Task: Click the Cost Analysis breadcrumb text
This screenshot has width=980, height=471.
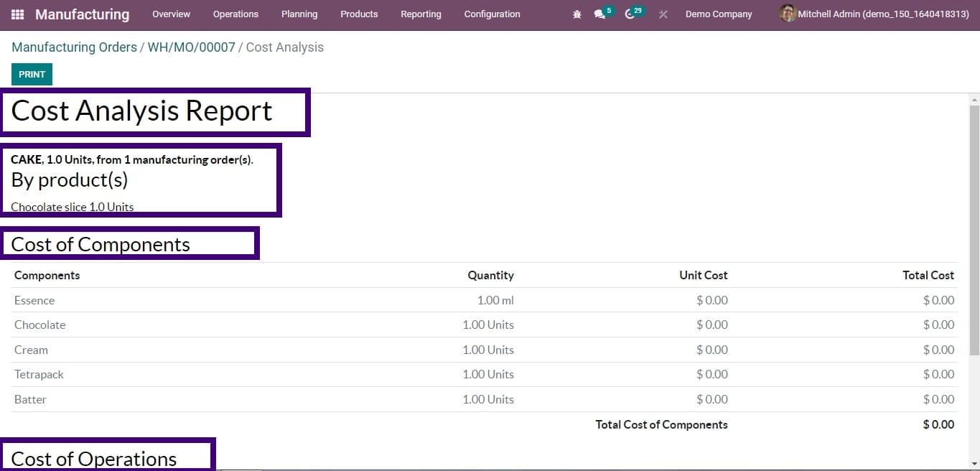Action: coord(285,47)
